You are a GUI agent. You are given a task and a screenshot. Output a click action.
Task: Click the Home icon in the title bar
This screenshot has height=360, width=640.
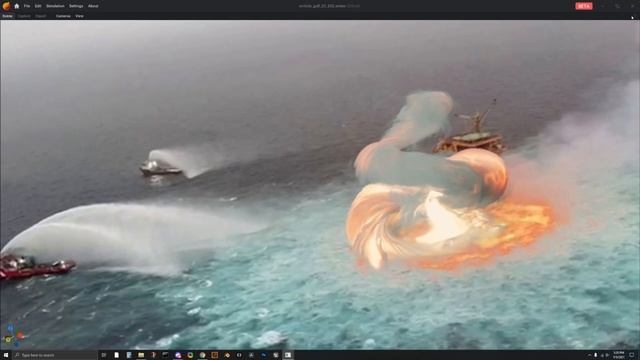[17, 6]
